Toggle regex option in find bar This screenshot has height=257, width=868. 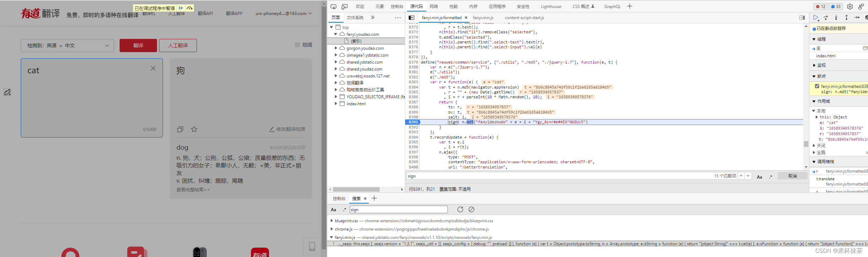(771, 177)
